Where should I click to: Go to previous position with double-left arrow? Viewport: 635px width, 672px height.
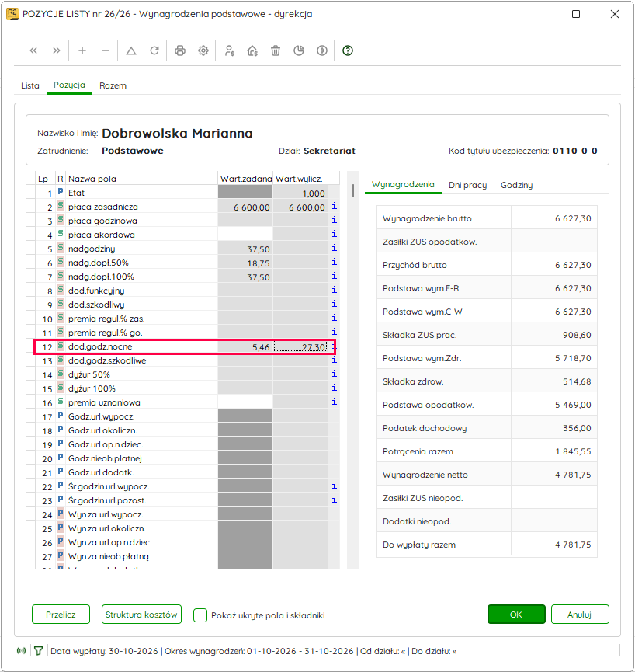pyautogui.click(x=33, y=50)
